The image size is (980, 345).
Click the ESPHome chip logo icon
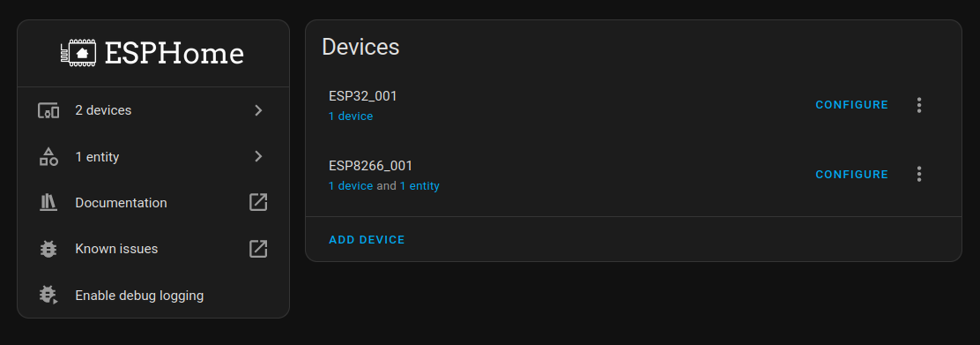click(x=78, y=53)
